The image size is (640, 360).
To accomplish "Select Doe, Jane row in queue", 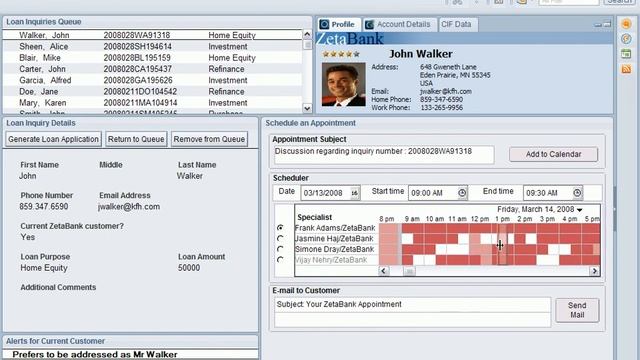I will 152,91.
